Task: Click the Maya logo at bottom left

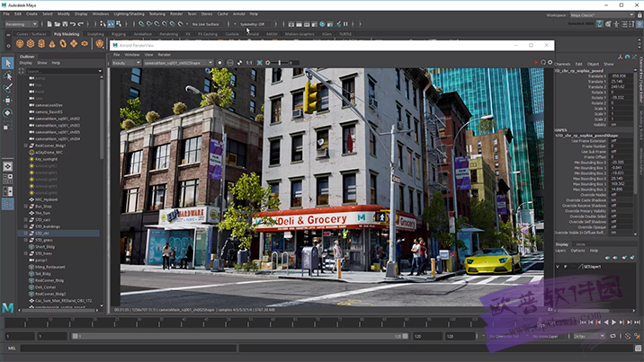Action: (x=8, y=308)
